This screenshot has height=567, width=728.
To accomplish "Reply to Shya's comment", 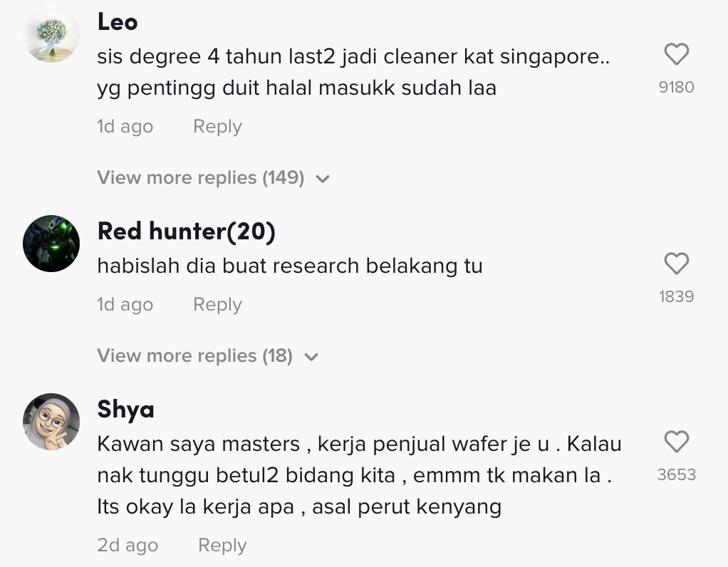I will (222, 546).
